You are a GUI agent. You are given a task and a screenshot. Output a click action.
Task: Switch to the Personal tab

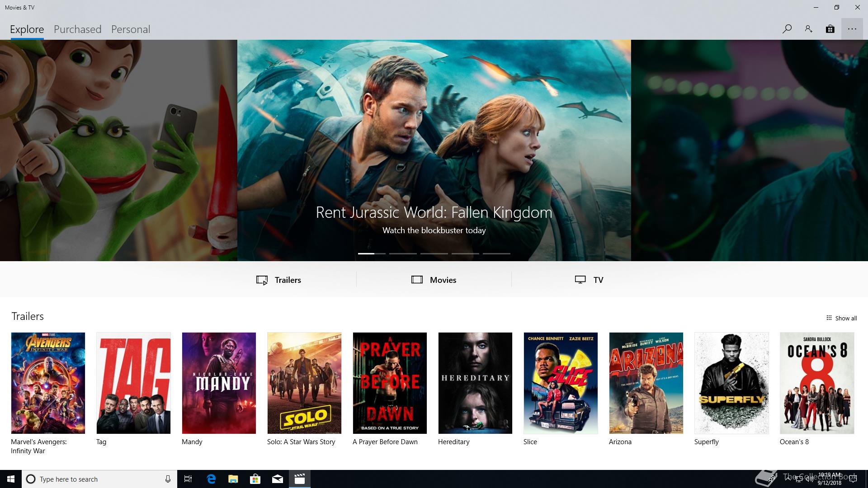coord(131,29)
